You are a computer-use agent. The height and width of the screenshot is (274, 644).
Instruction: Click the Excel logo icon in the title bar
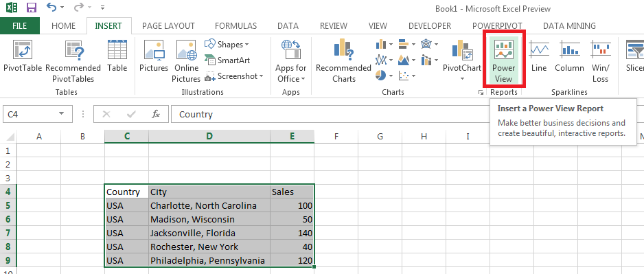[x=12, y=8]
